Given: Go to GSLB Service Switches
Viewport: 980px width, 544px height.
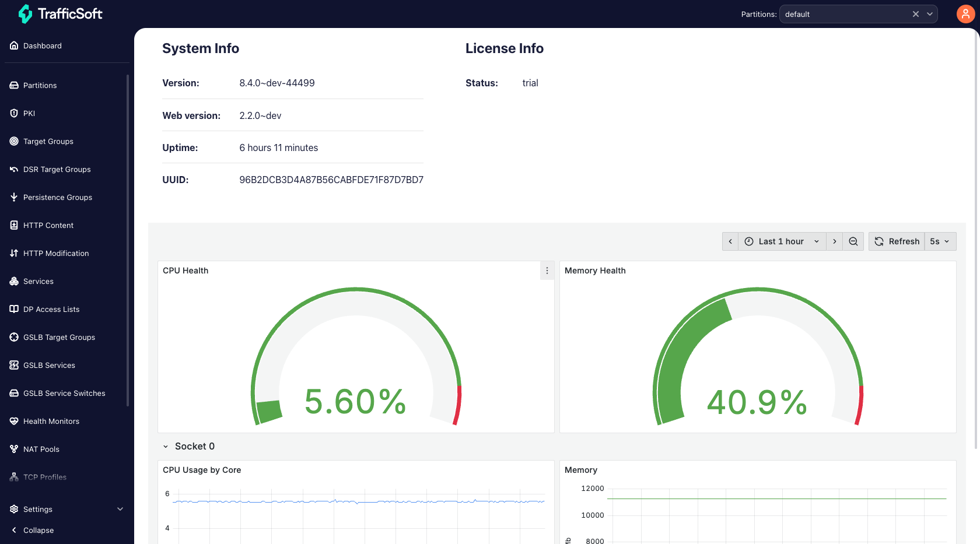Looking at the screenshot, I should point(64,393).
